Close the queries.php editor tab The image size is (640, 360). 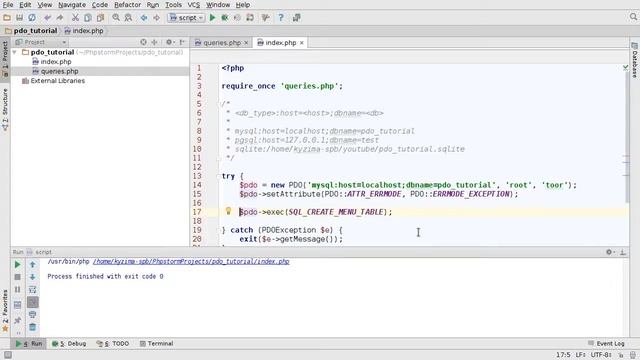click(x=246, y=43)
